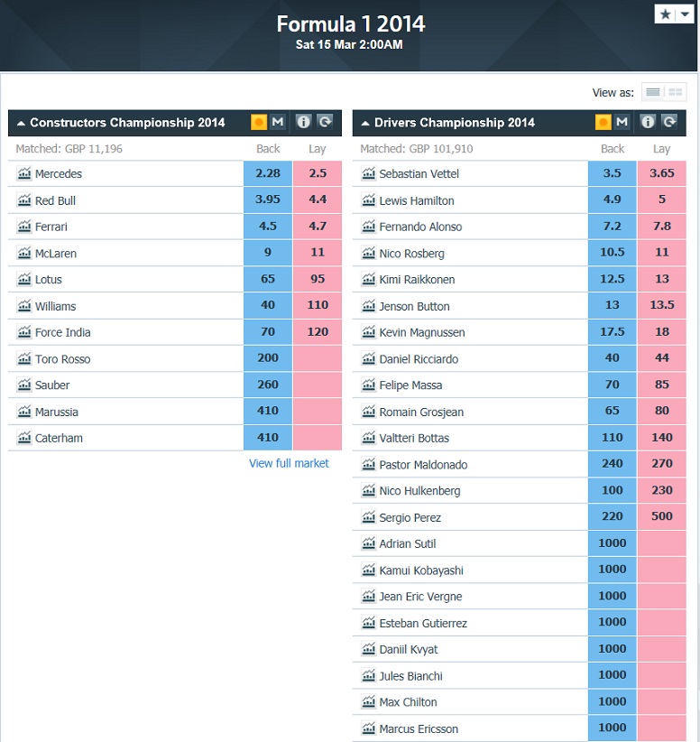
Task: Toggle the M view in the Drivers Championship header
Action: click(622, 122)
